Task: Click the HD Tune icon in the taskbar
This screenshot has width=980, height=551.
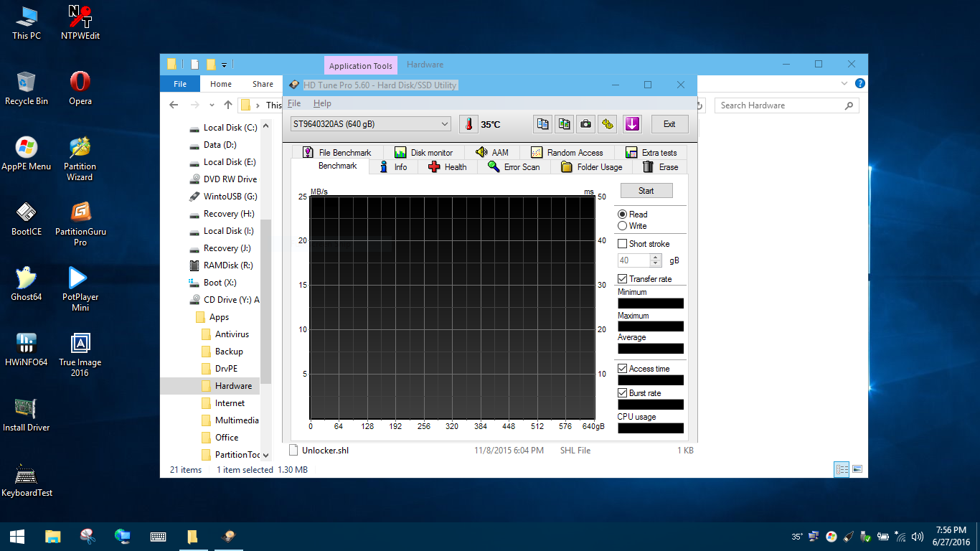Action: 229,536
